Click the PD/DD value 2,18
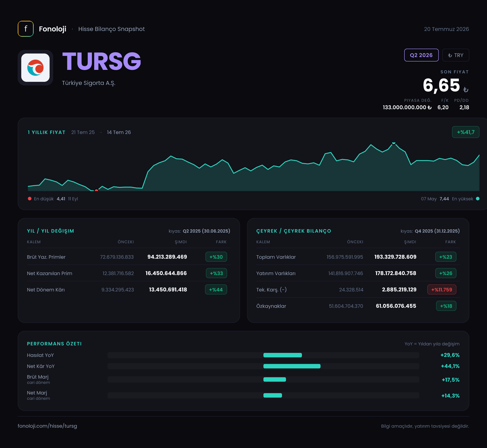The height and width of the screenshot is (448, 487). tap(464, 107)
